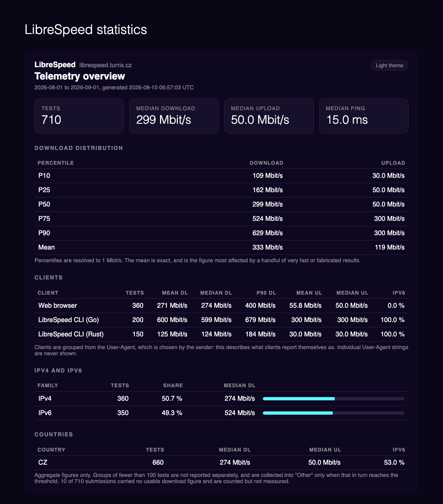Viewport: 443px width, 504px height.
Task: Select the 333 Mbit/s mean download value
Action: click(267, 247)
